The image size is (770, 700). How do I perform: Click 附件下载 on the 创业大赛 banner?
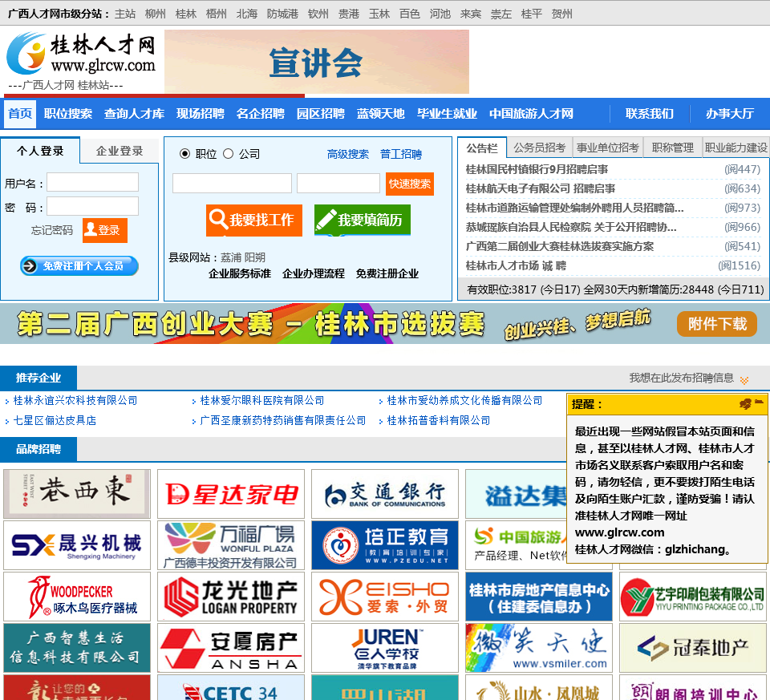716,324
